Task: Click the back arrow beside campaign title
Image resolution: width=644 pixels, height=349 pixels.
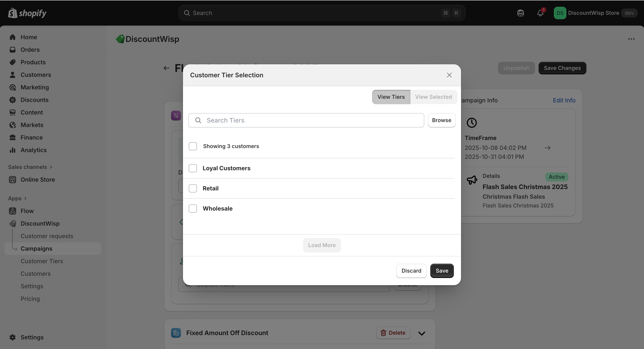Action: (167, 68)
